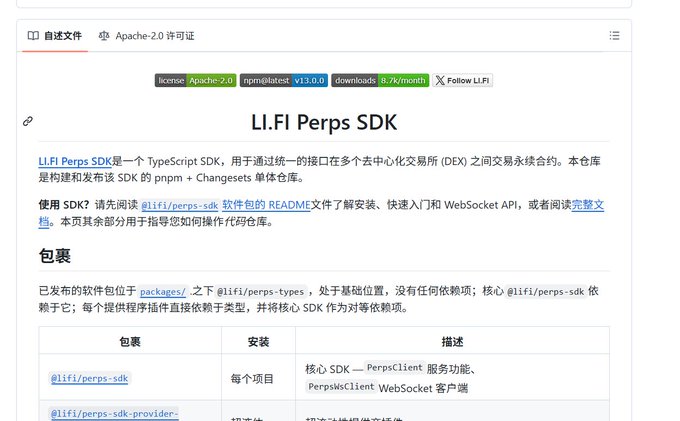This screenshot has height=421, width=680.
Task: Switch to Apache-2.0 许可证 tab
Action: [x=147, y=36]
